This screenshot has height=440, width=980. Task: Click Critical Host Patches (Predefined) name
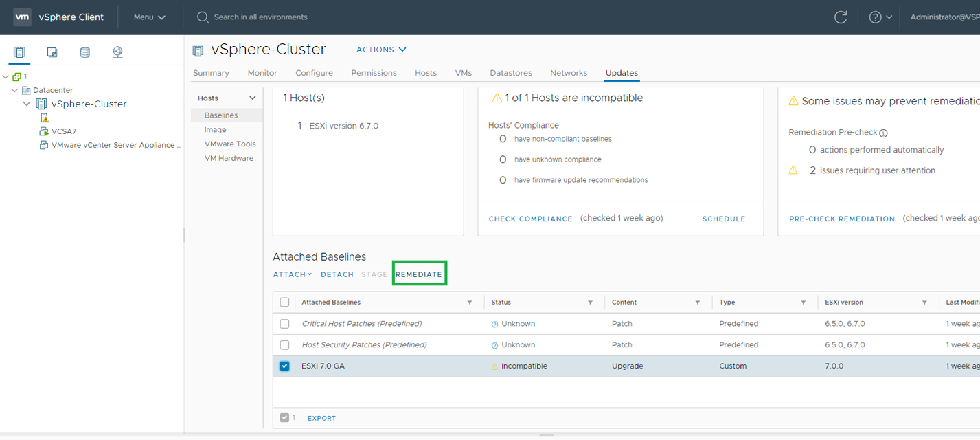coord(362,324)
